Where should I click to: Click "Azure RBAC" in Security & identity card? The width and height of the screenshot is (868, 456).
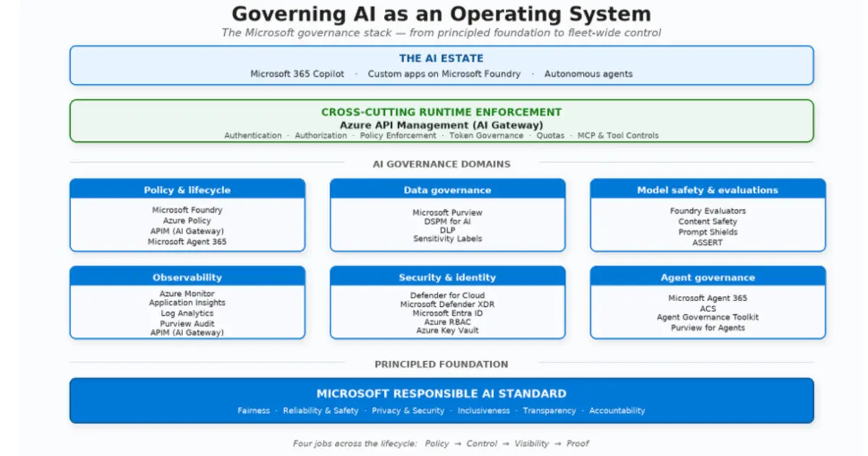tap(448, 322)
